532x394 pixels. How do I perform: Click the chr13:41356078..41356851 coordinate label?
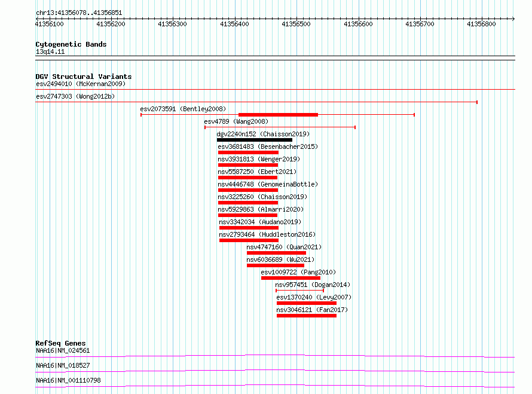click(79, 13)
